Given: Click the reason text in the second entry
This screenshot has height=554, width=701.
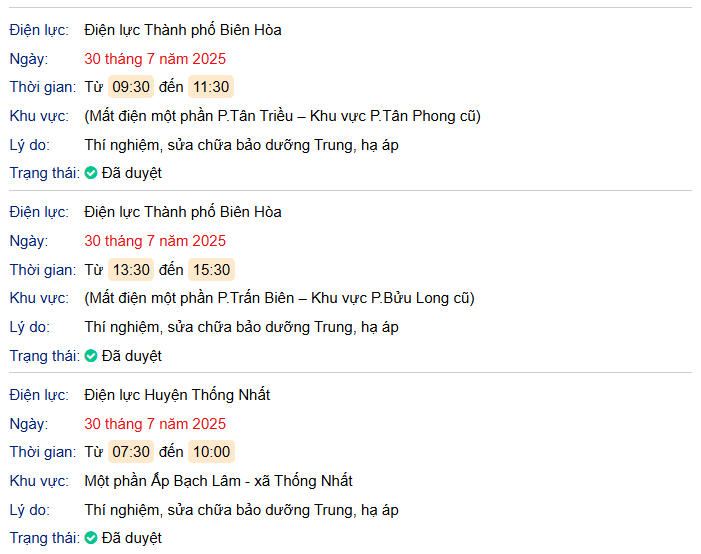Looking at the screenshot, I should coord(241,327).
